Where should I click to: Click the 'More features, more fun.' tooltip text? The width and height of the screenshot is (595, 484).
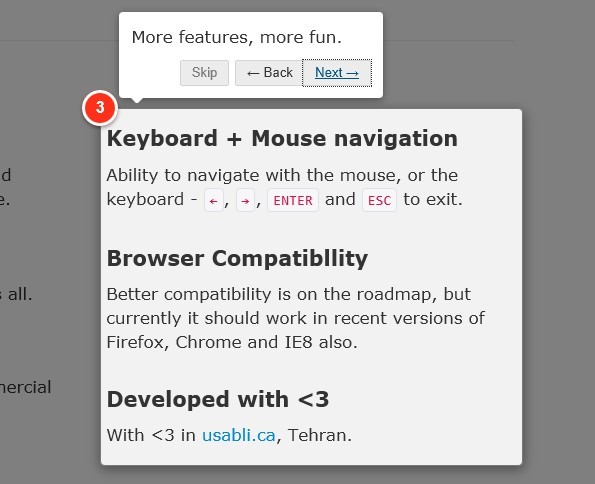[237, 37]
